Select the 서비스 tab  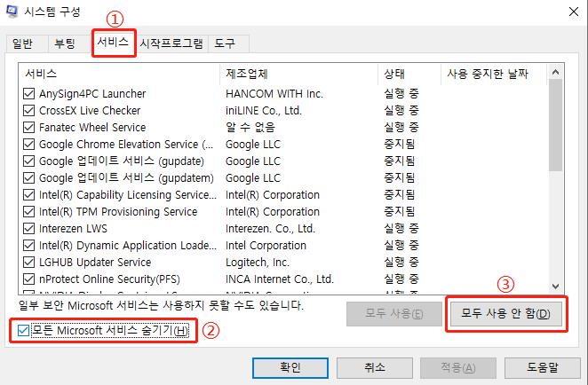(x=113, y=42)
